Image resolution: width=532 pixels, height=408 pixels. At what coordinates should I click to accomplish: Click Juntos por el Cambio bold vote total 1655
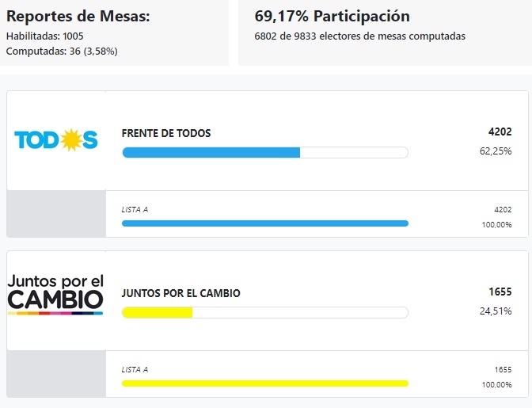(x=500, y=292)
